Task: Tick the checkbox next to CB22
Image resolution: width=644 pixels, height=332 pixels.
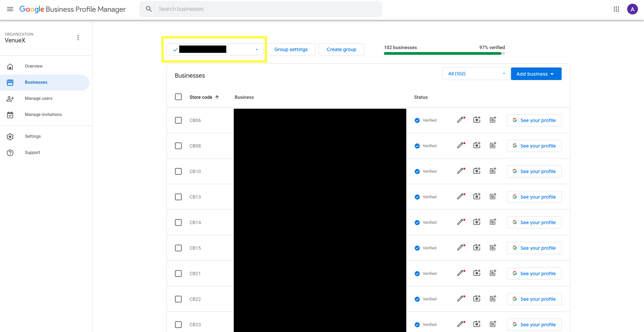Action: (x=178, y=299)
